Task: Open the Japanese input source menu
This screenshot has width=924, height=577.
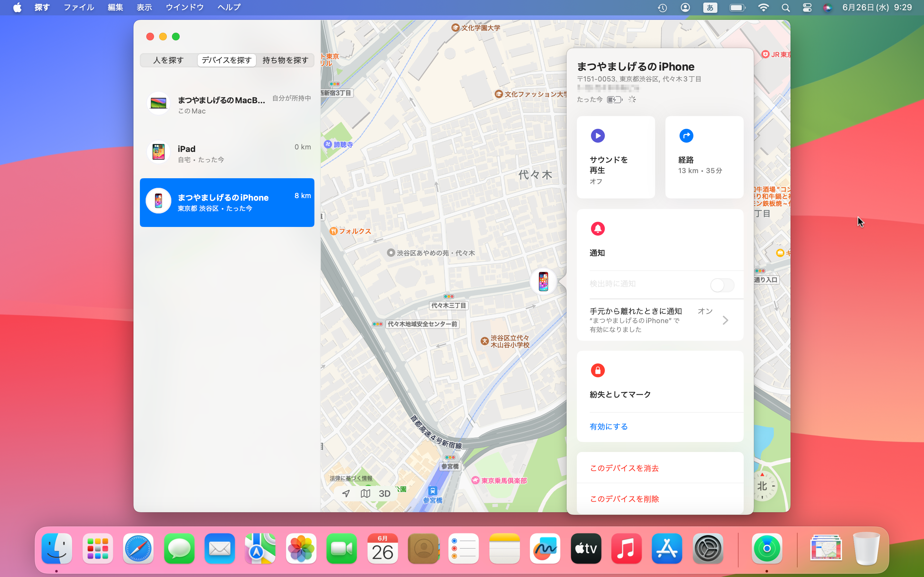Action: (x=710, y=8)
